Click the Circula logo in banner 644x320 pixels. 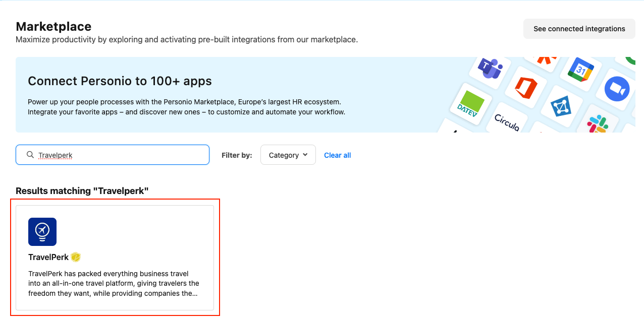[x=507, y=122]
